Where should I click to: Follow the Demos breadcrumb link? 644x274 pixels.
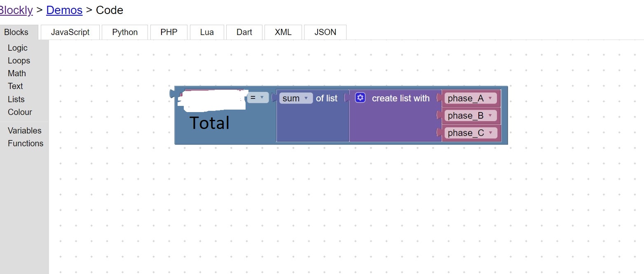tap(64, 10)
